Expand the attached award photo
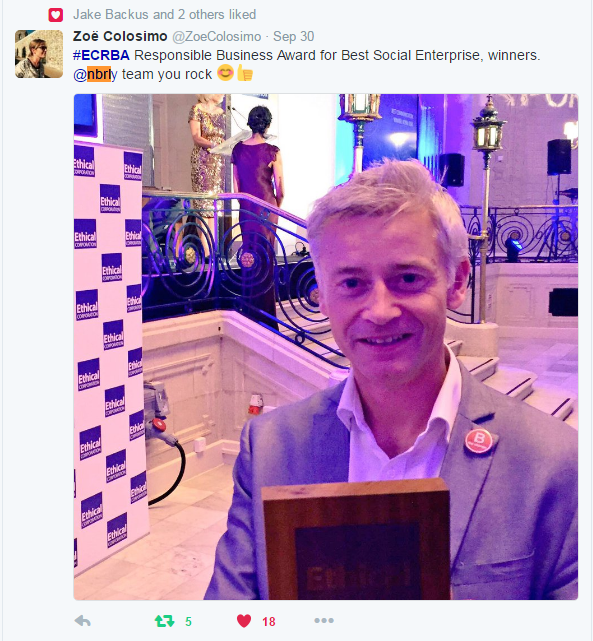The height and width of the screenshot is (641, 593). click(x=326, y=347)
